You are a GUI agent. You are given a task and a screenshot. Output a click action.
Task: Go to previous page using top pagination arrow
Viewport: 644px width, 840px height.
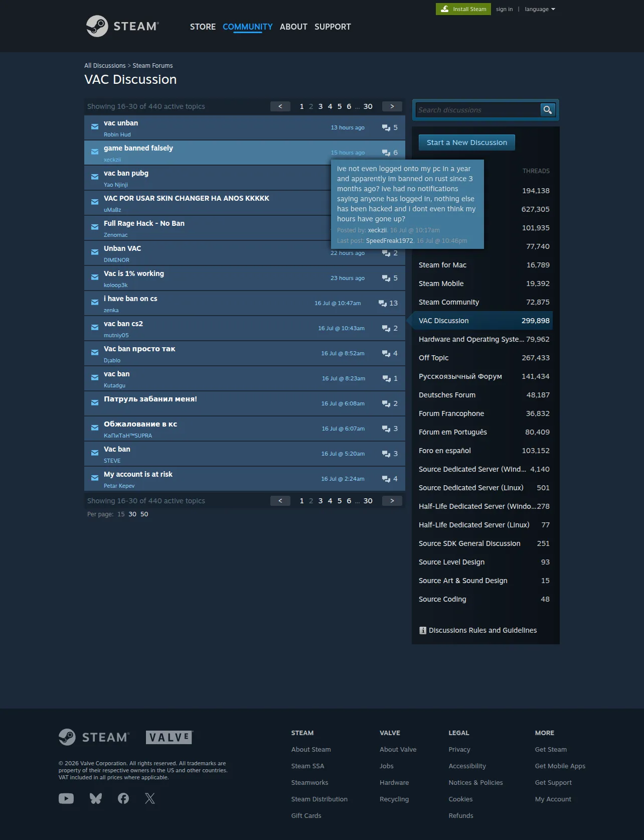click(280, 106)
